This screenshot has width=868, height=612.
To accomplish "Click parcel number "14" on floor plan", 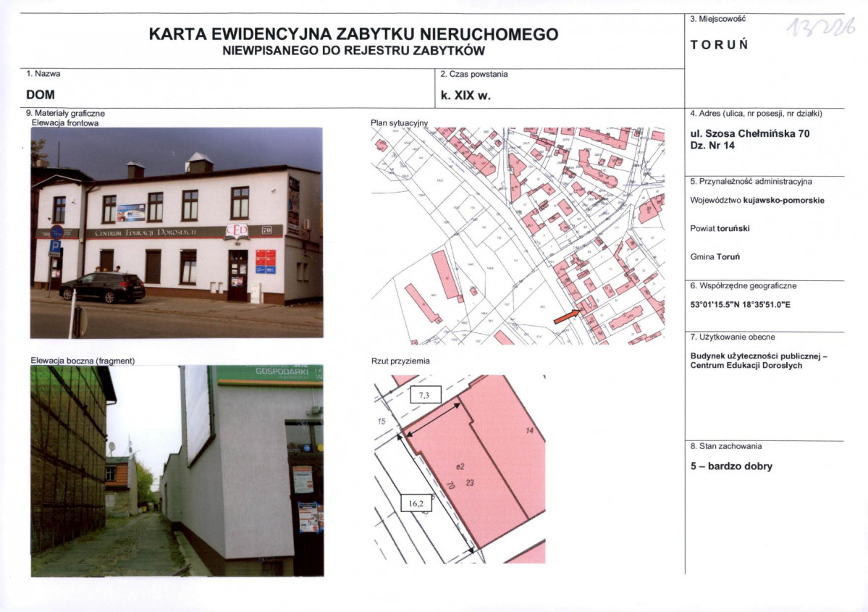I will (x=530, y=430).
